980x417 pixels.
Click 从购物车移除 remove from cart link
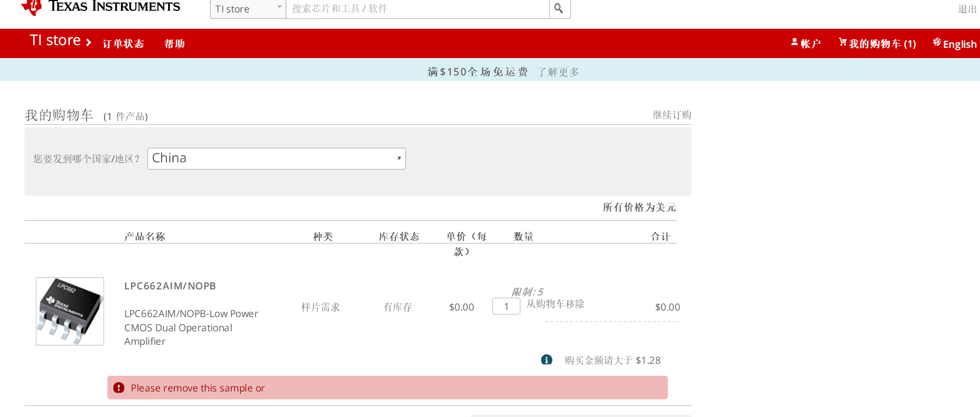pos(555,304)
